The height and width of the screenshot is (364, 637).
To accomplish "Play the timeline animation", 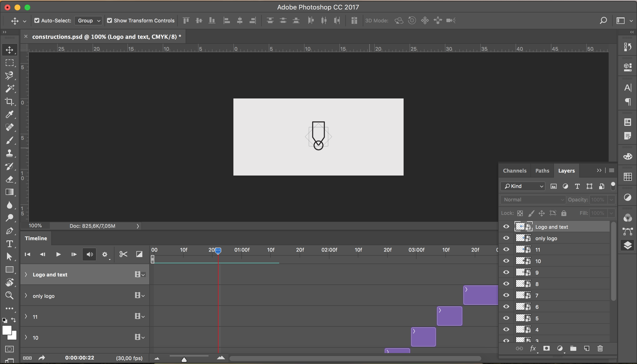I will pyautogui.click(x=58, y=254).
